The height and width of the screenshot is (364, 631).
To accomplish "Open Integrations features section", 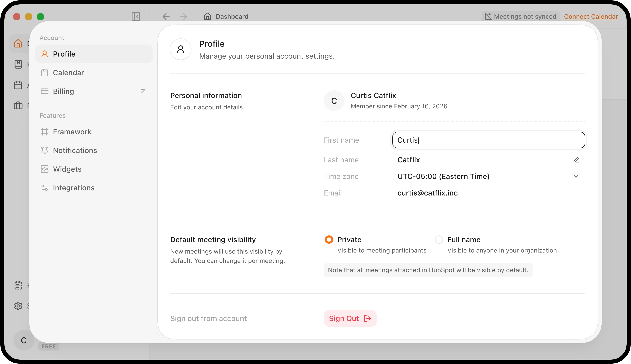I will point(94,188).
